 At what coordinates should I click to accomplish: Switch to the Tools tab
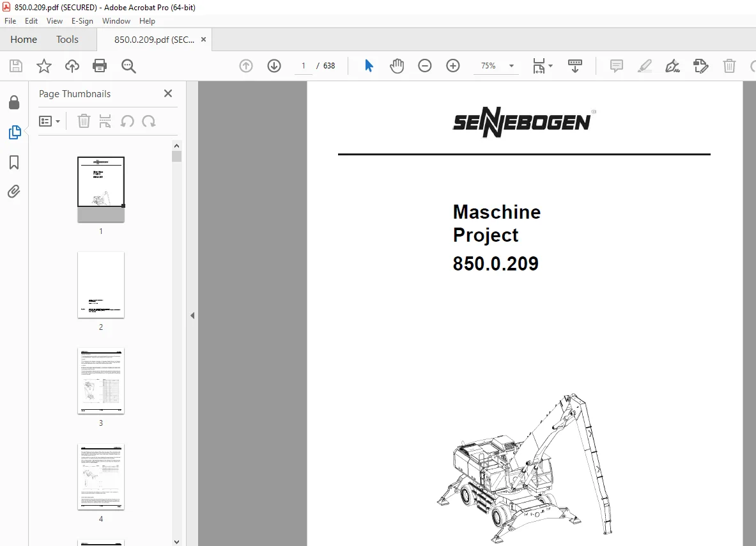pyautogui.click(x=67, y=40)
